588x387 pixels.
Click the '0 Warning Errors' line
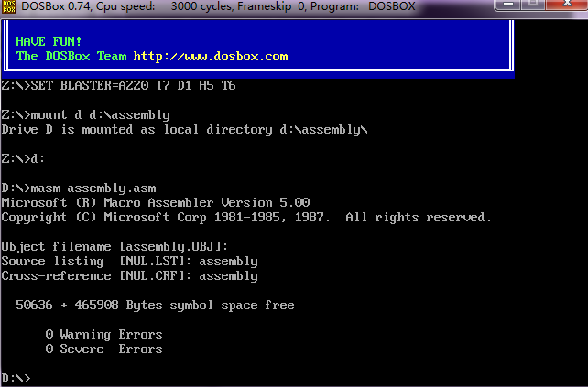click(x=103, y=334)
